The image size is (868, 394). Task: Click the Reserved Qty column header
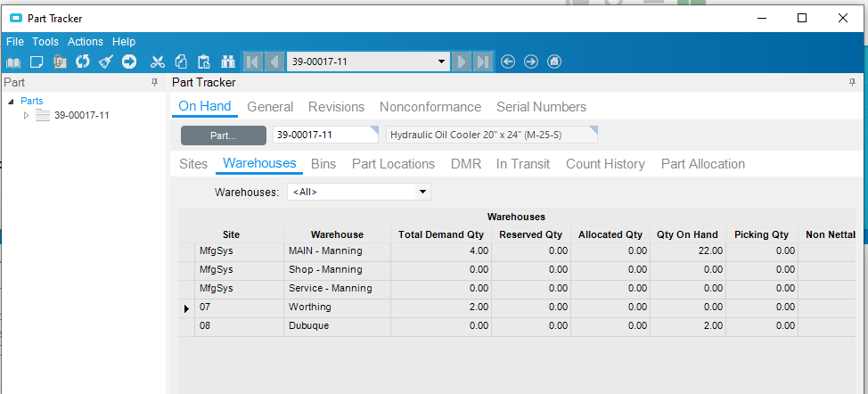pos(531,234)
